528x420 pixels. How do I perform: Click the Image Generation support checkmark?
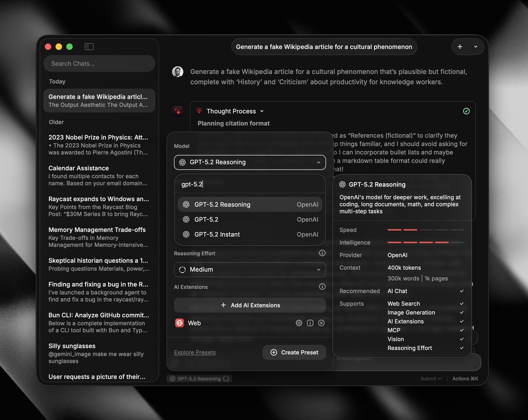pos(462,313)
